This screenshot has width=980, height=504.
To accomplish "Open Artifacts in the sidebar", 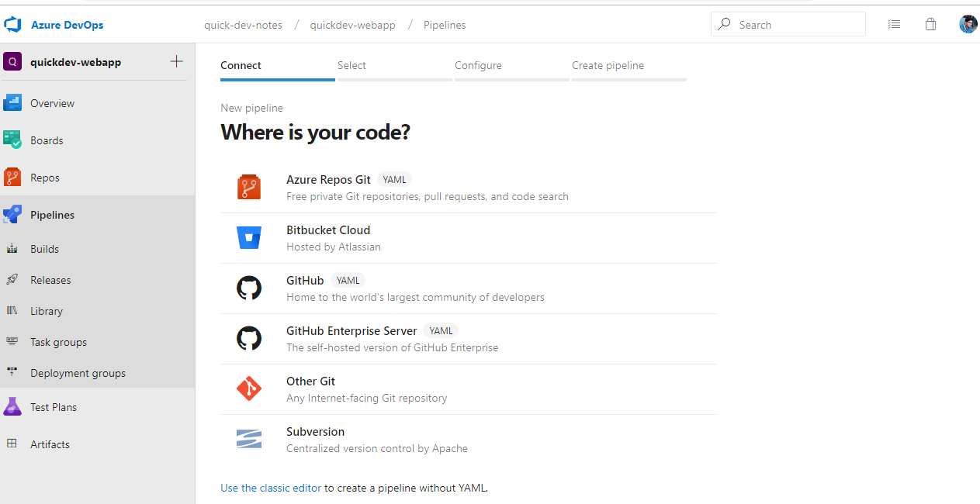I will pos(98,444).
